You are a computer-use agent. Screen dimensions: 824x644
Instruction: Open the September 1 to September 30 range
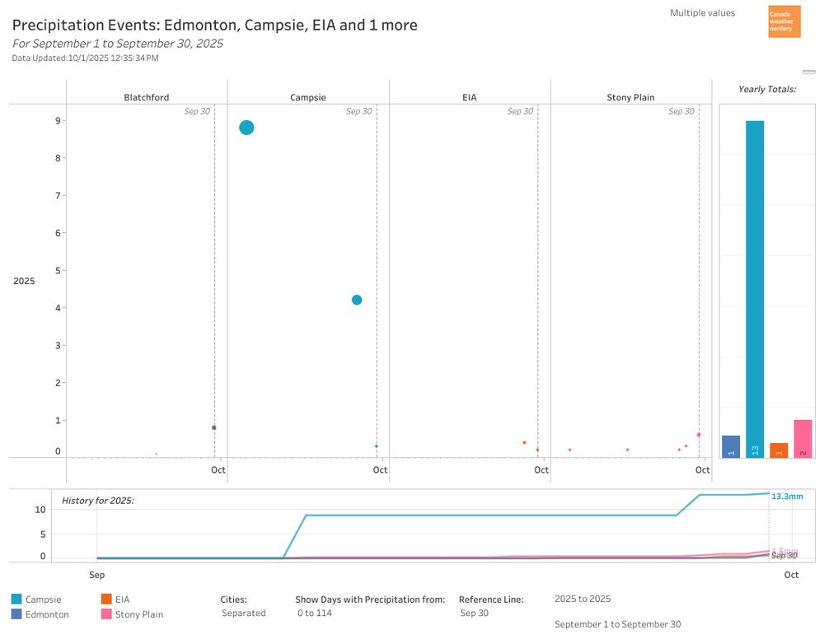(x=617, y=624)
